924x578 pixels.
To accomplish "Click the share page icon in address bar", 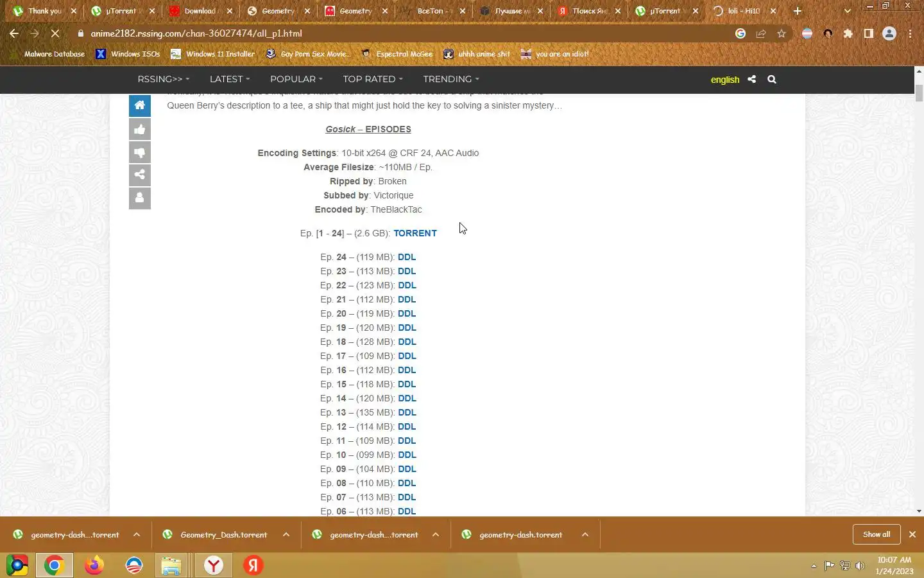I will (x=761, y=33).
